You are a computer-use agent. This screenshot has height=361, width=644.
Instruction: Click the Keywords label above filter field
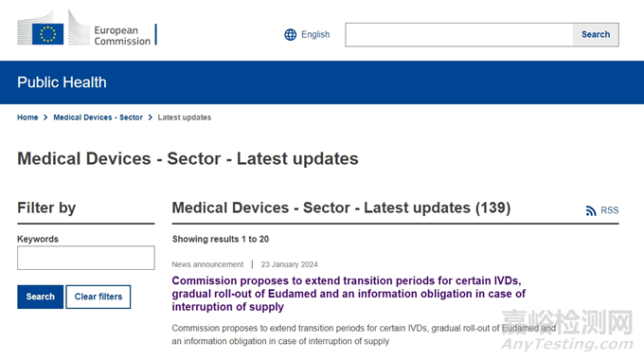tap(38, 239)
